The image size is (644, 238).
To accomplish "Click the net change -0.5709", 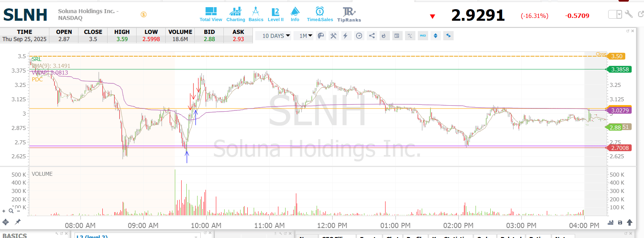I will tap(577, 16).
